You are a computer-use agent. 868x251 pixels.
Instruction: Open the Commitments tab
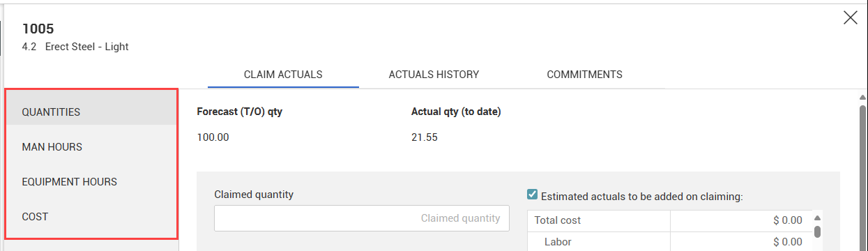(584, 74)
